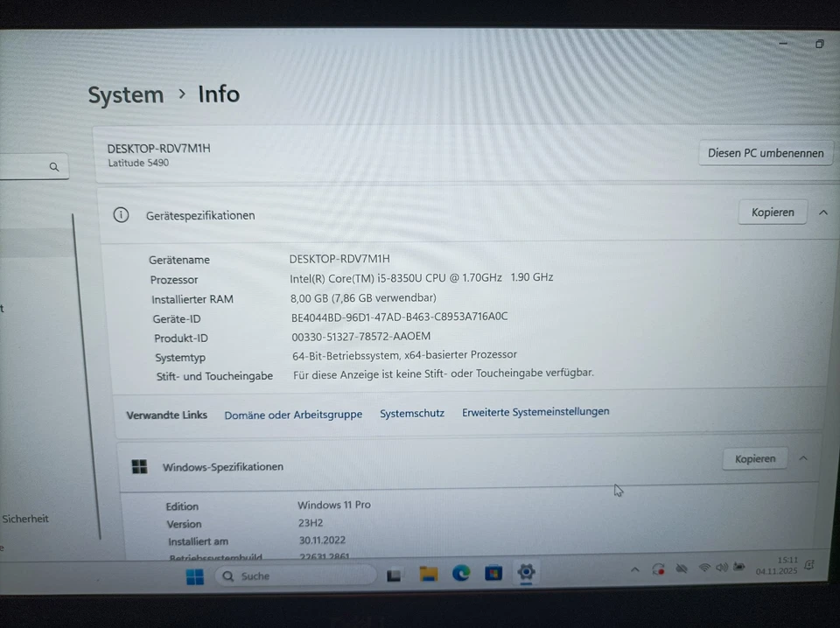
Task: Launch Microsoft Edge from the taskbar
Action: (460, 575)
